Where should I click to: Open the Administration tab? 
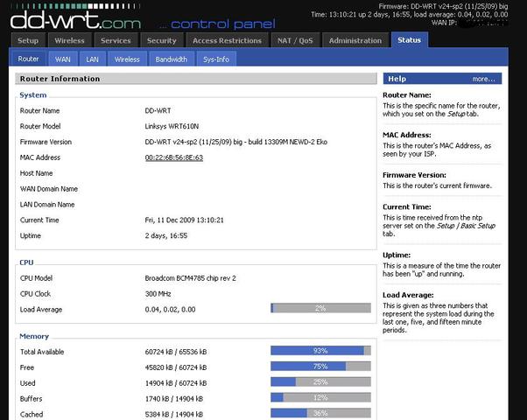[x=355, y=40]
